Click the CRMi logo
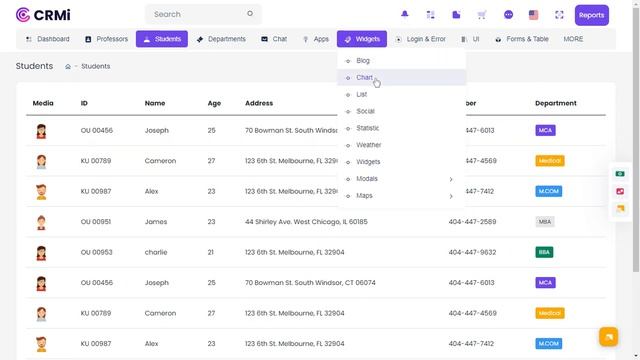The height and width of the screenshot is (360, 640). point(43,15)
